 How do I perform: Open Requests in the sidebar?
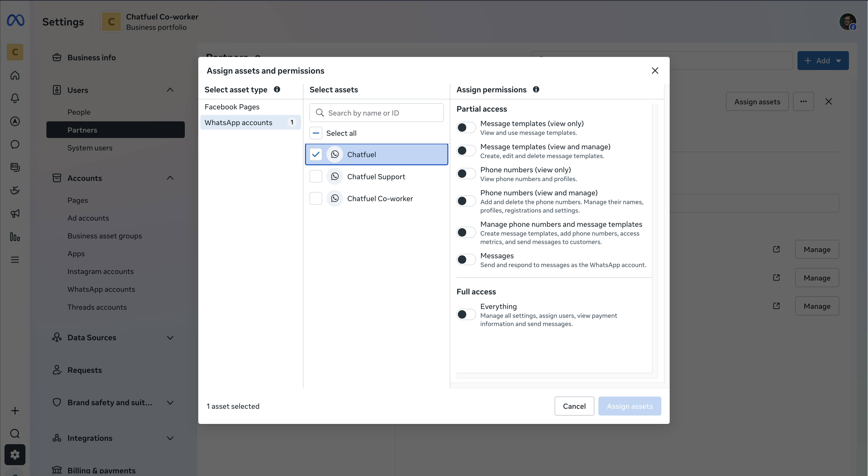coord(85,370)
